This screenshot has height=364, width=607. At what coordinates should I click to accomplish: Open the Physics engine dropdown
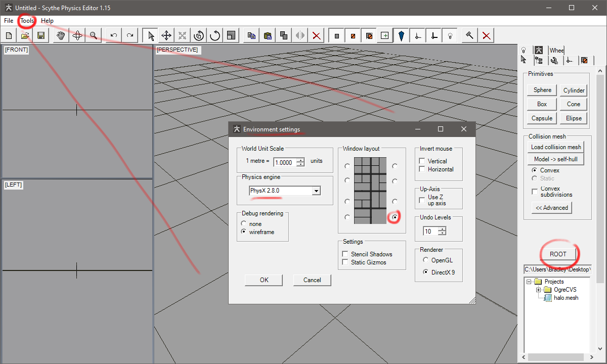316,191
